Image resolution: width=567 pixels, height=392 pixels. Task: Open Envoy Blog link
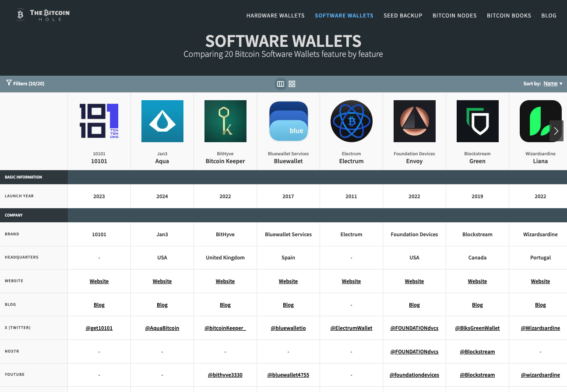point(415,305)
